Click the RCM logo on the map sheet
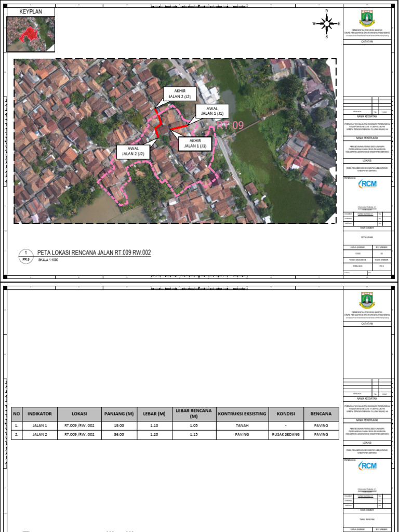Screen dimensions: 399x532 click(368, 183)
